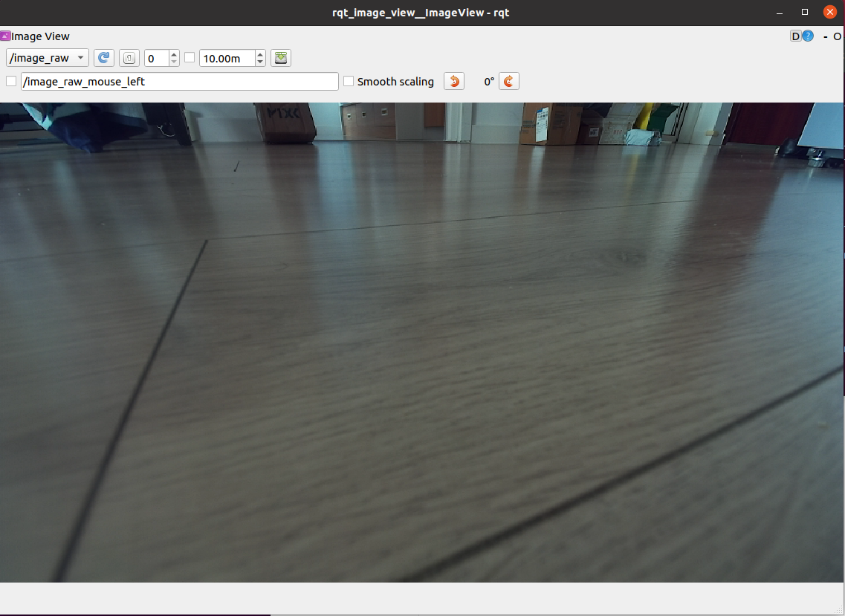Increase the 10.00m range value
This screenshot has height=616, width=845.
[260, 54]
